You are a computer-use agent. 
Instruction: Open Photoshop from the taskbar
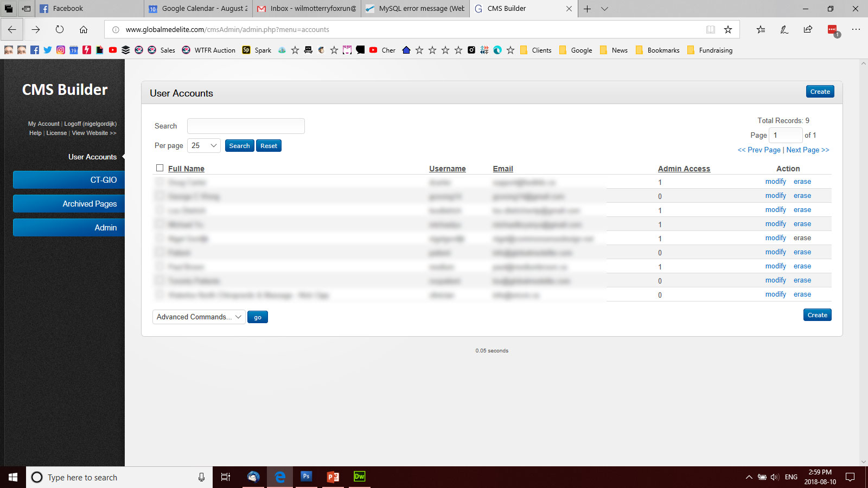tap(306, 477)
